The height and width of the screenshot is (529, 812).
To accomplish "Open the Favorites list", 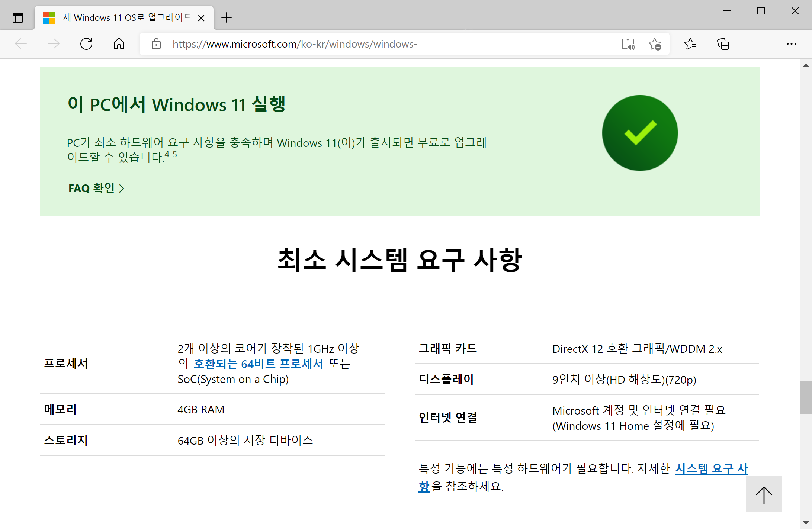I will (690, 44).
